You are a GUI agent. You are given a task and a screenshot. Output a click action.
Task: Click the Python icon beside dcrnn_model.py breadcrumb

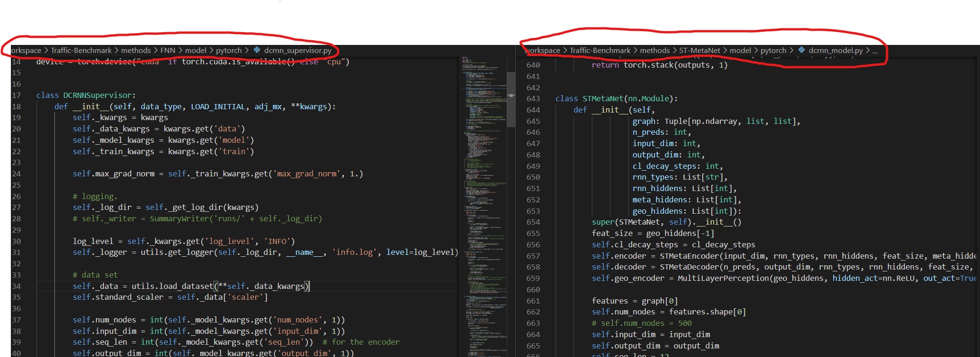801,50
